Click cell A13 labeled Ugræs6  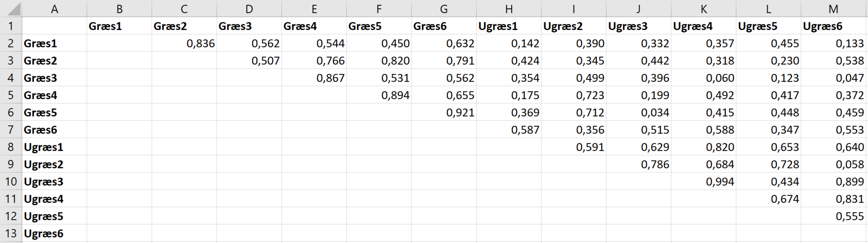(x=54, y=233)
